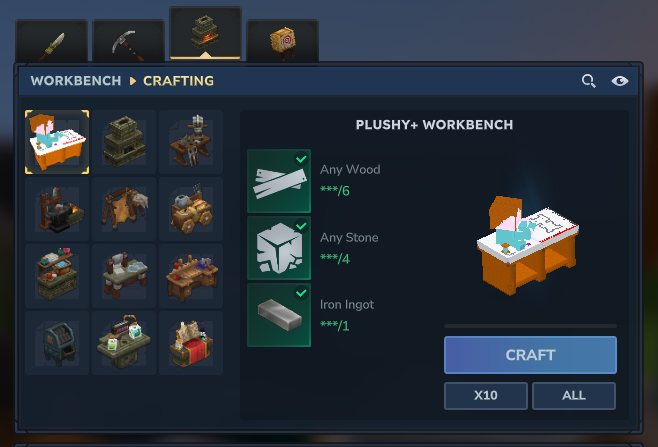Select the Plushy+ Workbench recipe
Image resolution: width=658 pixels, height=447 pixels.
(x=57, y=142)
